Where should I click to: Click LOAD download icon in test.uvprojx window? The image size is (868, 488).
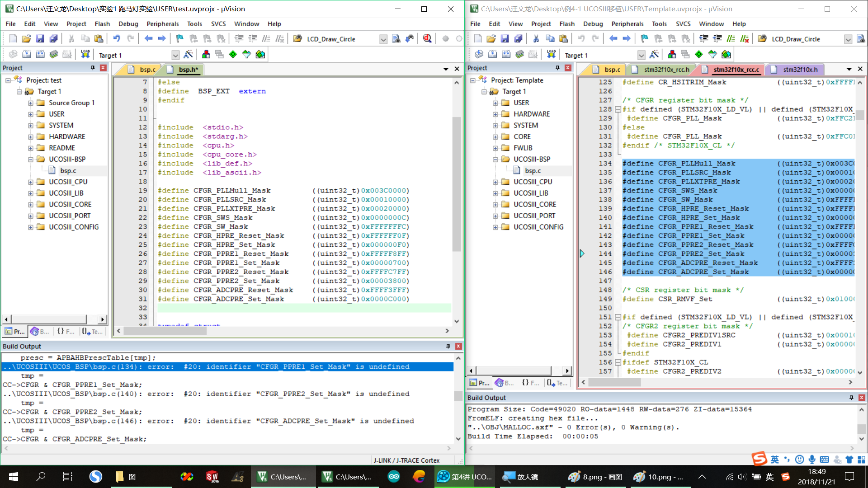85,55
